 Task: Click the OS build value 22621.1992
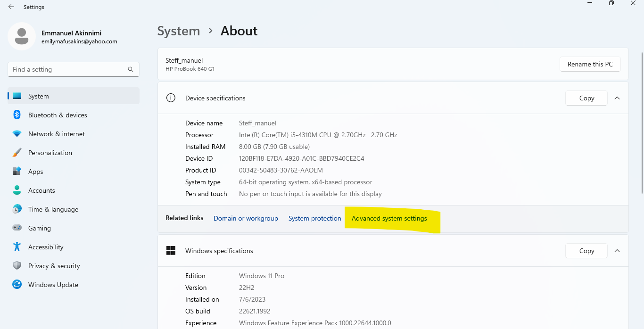pyautogui.click(x=255, y=311)
